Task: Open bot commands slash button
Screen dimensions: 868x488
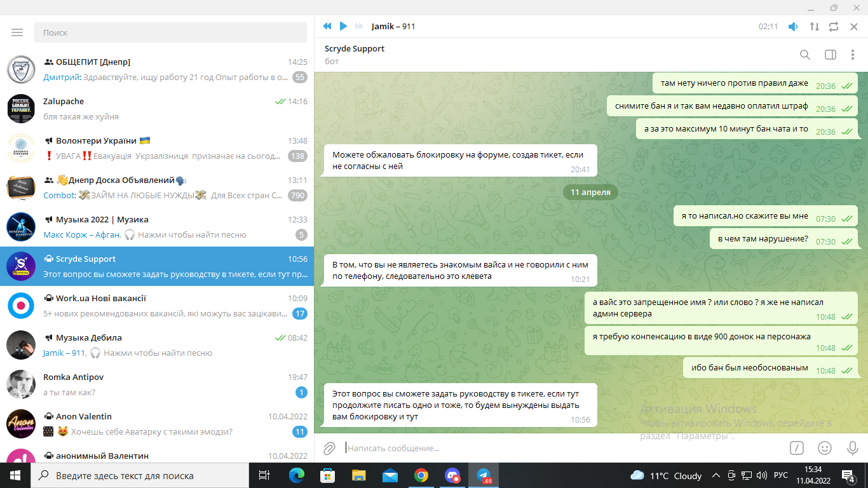Action: 797,448
